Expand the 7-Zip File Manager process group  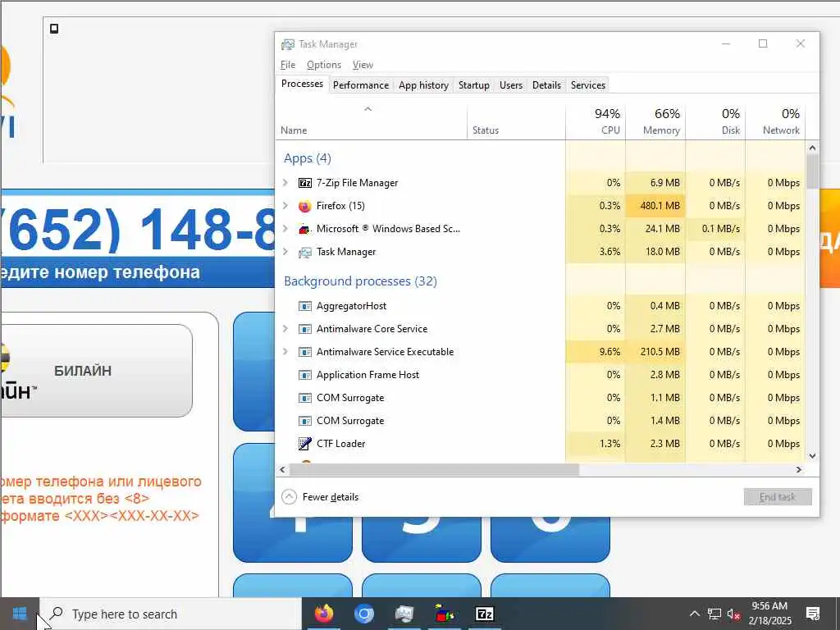point(285,183)
